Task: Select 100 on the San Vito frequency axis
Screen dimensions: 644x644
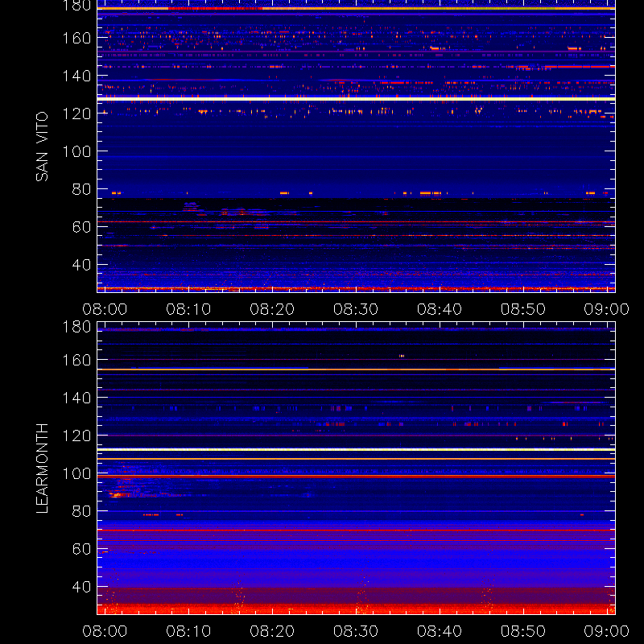Action: 76,151
